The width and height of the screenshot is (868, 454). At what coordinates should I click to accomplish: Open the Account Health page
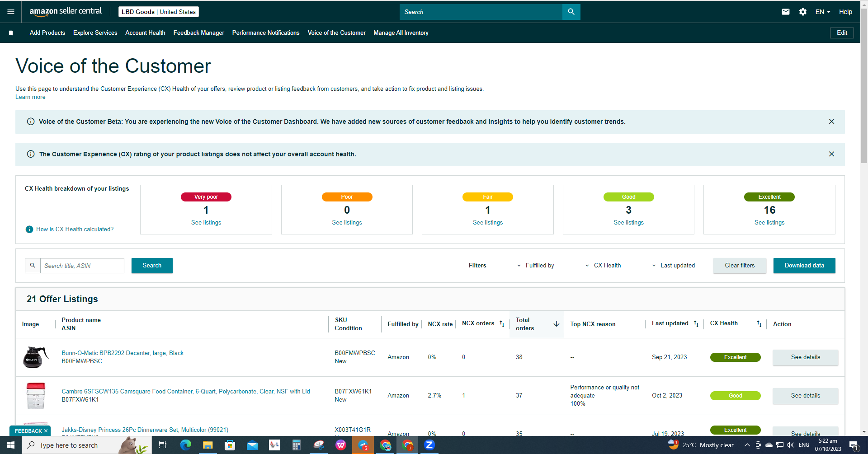[x=145, y=33]
